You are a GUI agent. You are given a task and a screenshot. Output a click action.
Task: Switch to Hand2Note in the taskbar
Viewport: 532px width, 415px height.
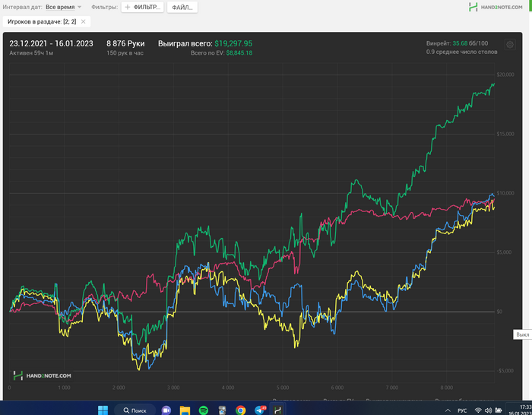pyautogui.click(x=277, y=410)
